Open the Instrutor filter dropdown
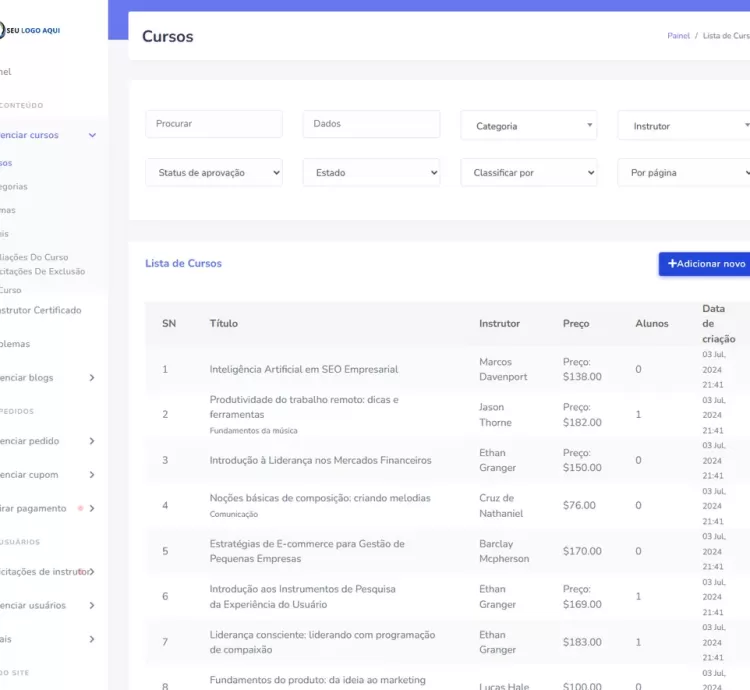Screen dimensions: 750x690 click(x=685, y=126)
